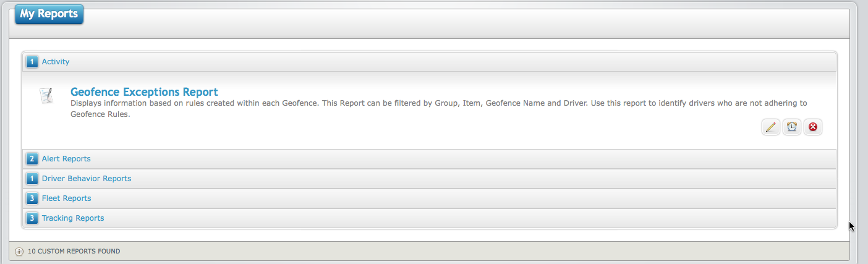Click the Geofence report description text
This screenshot has height=264, width=868.
click(438, 109)
